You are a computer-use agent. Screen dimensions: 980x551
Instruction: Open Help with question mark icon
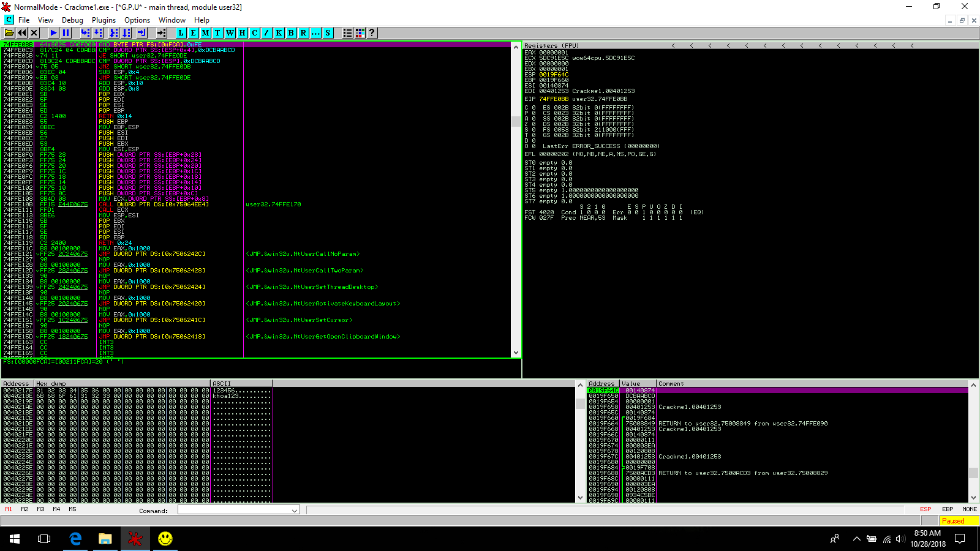pyautogui.click(x=372, y=33)
